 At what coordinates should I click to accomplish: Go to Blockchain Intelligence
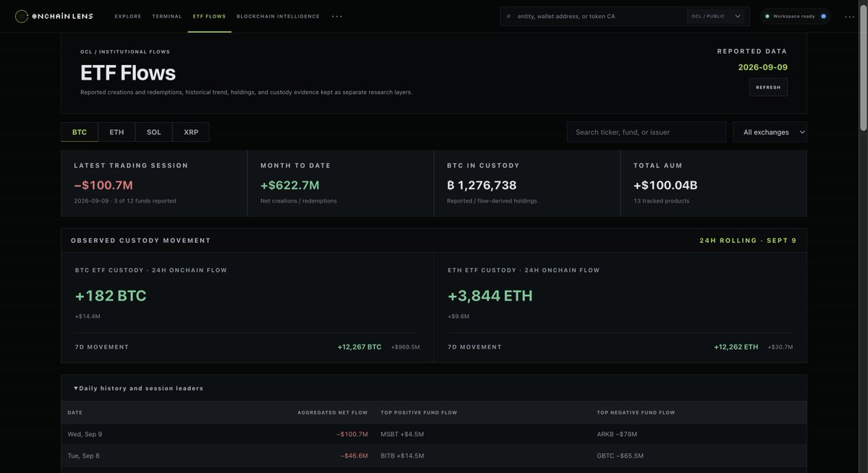(x=278, y=16)
